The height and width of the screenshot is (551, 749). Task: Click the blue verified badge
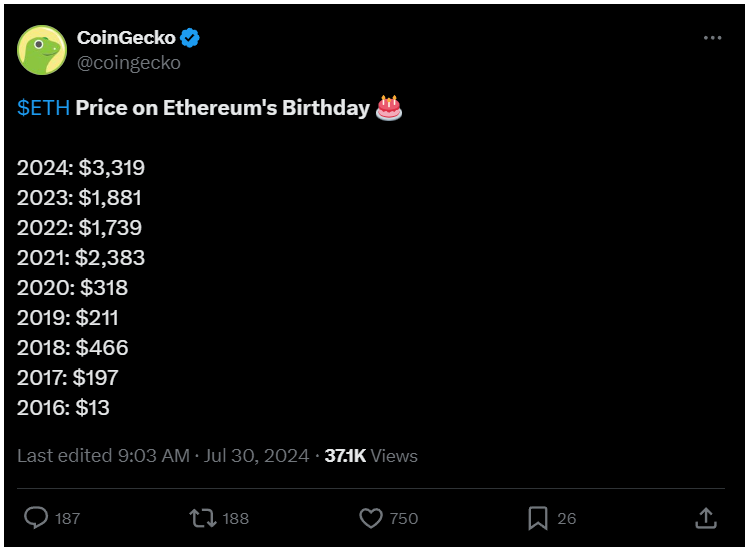click(x=190, y=38)
